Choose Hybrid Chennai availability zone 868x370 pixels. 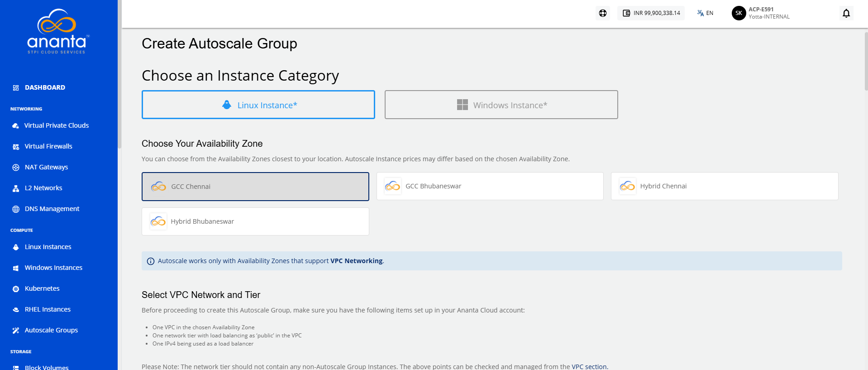(x=725, y=186)
